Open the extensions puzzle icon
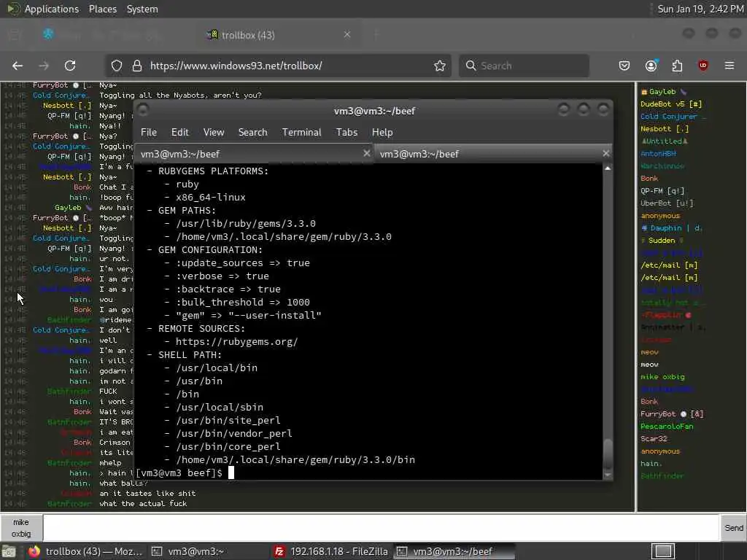 pos(677,66)
